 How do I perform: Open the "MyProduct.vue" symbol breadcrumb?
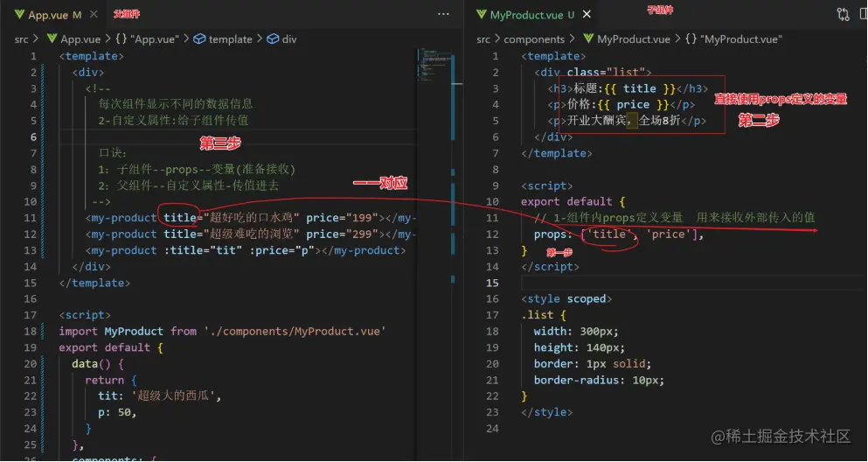click(x=741, y=39)
